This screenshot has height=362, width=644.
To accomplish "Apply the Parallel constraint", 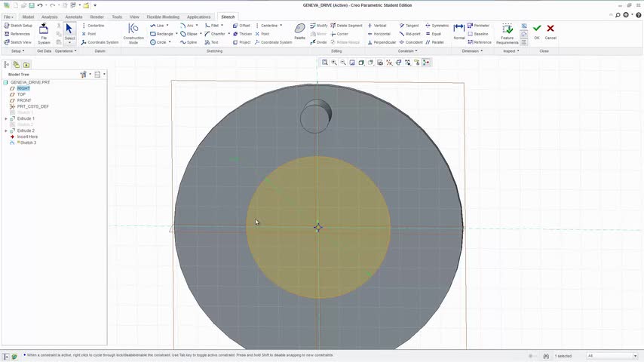I will coord(434,42).
